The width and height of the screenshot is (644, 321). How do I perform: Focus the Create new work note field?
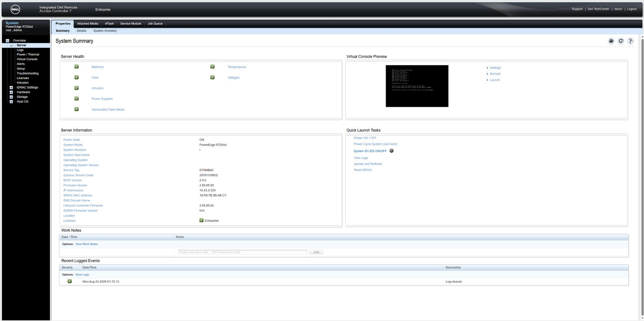point(242,252)
